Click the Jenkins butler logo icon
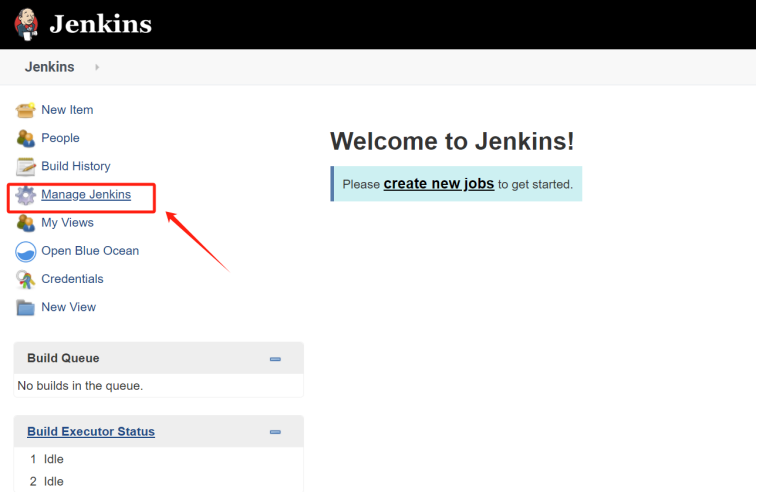 [x=27, y=24]
